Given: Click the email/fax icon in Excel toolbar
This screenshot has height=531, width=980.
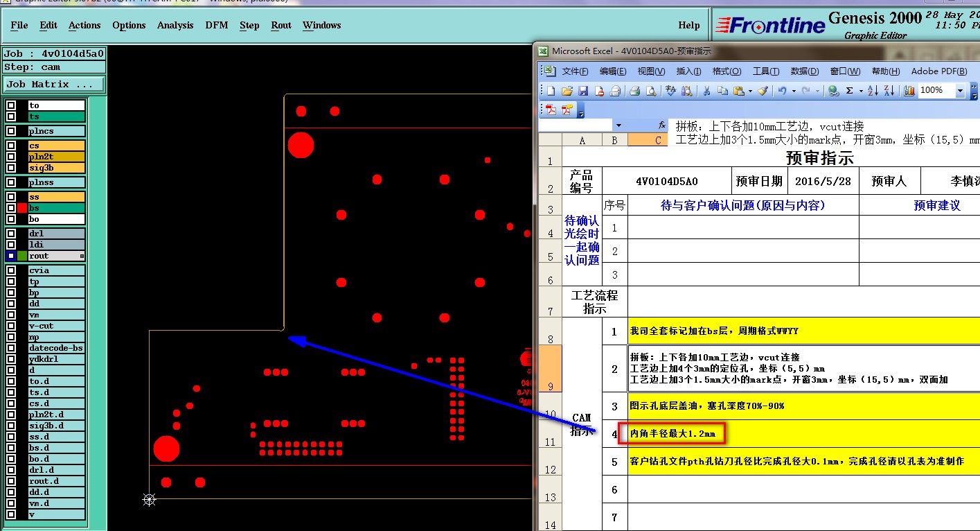Looking at the screenshot, I should [x=615, y=91].
